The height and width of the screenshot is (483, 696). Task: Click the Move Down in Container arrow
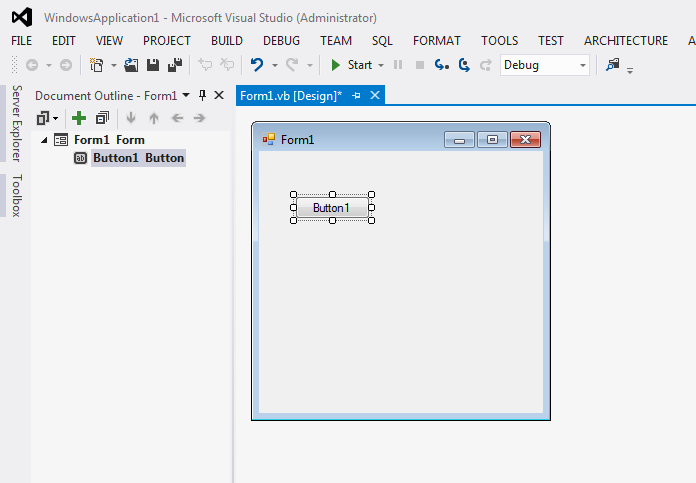pos(130,118)
